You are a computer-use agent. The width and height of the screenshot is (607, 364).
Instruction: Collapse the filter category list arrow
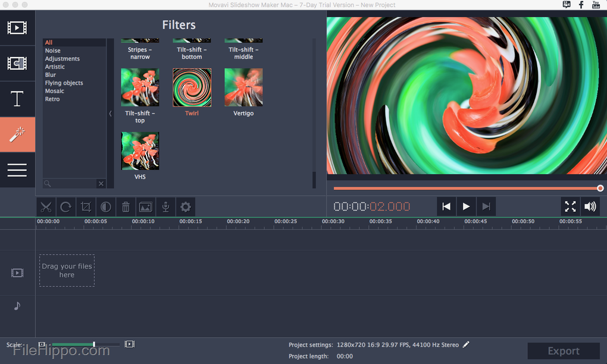click(x=110, y=114)
